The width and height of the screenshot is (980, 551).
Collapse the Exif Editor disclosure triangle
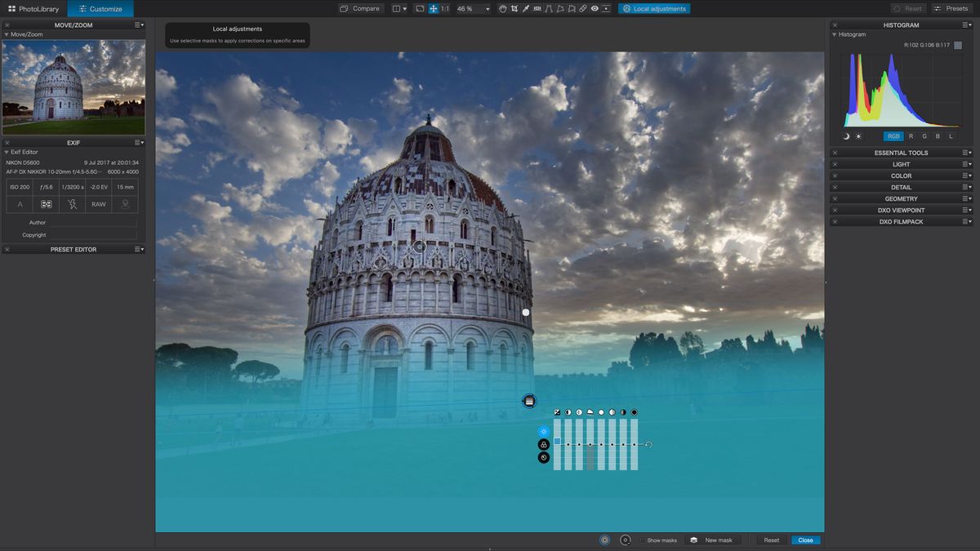(x=7, y=152)
